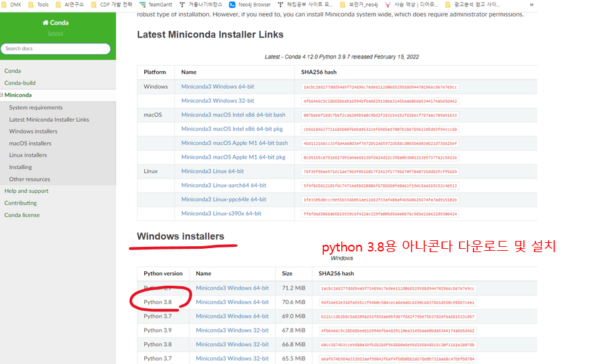
Task: Click the Search docs field
Action: [x=56, y=49]
